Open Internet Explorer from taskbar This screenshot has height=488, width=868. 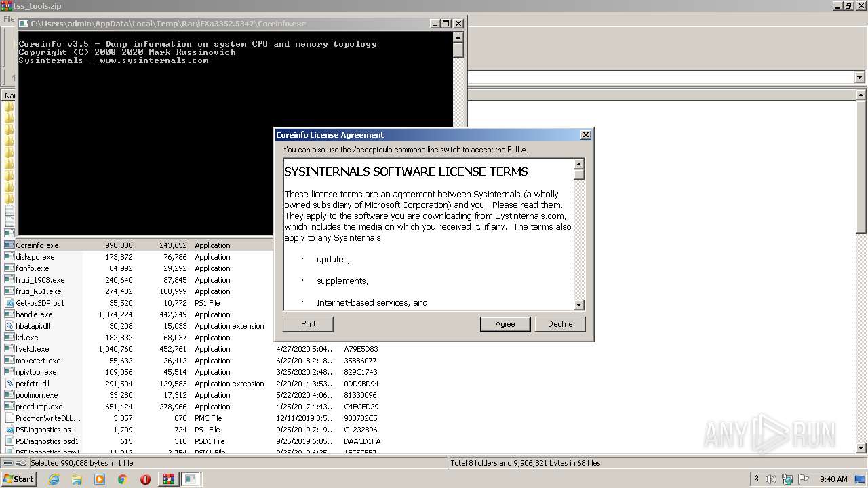tap(54, 479)
